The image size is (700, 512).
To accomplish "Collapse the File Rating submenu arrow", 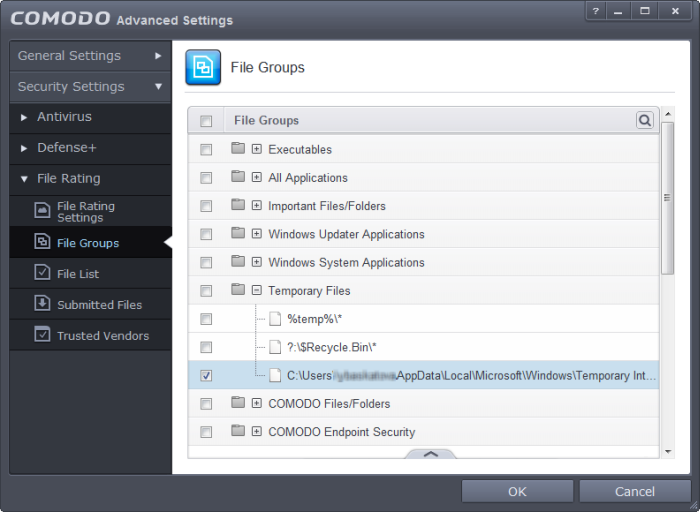I will pos(24,179).
